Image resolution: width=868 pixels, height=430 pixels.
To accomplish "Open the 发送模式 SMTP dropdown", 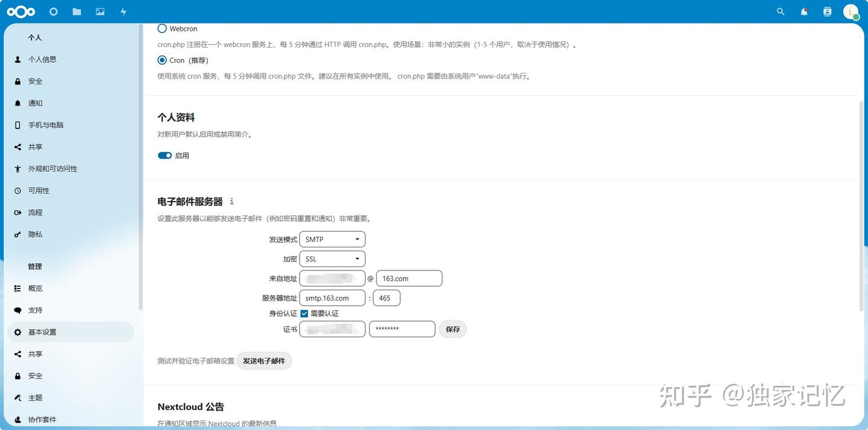I will (x=332, y=239).
